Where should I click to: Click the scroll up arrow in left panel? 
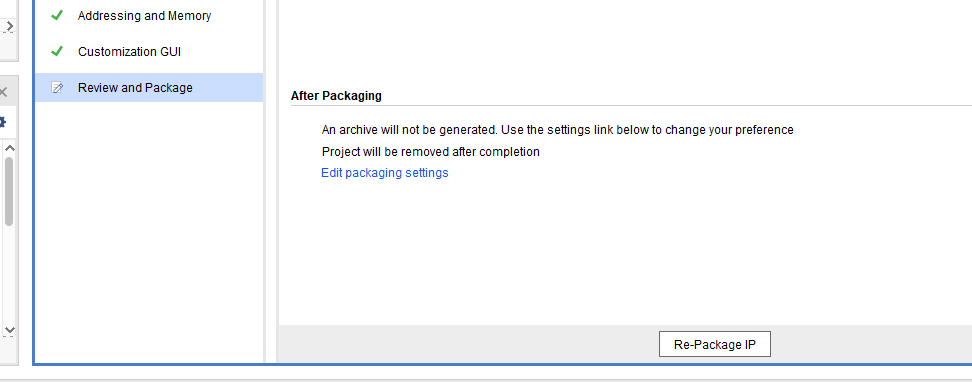9,148
